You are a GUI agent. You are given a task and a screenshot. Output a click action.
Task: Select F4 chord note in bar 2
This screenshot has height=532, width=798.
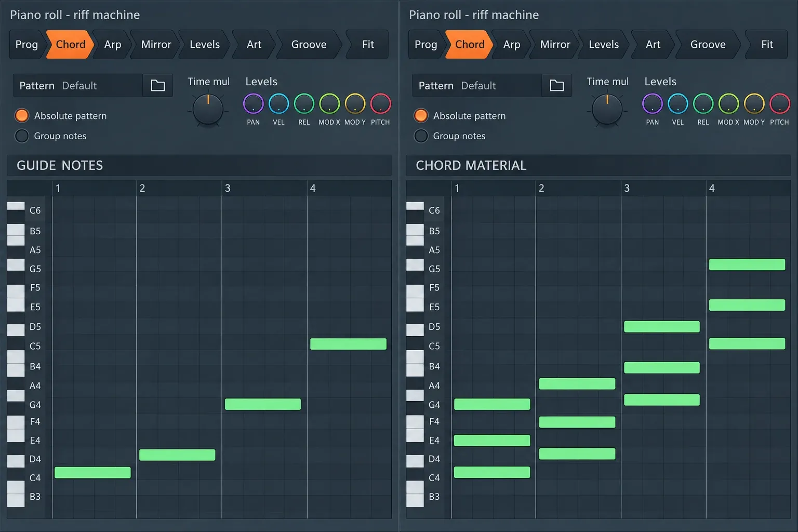pyautogui.click(x=577, y=422)
